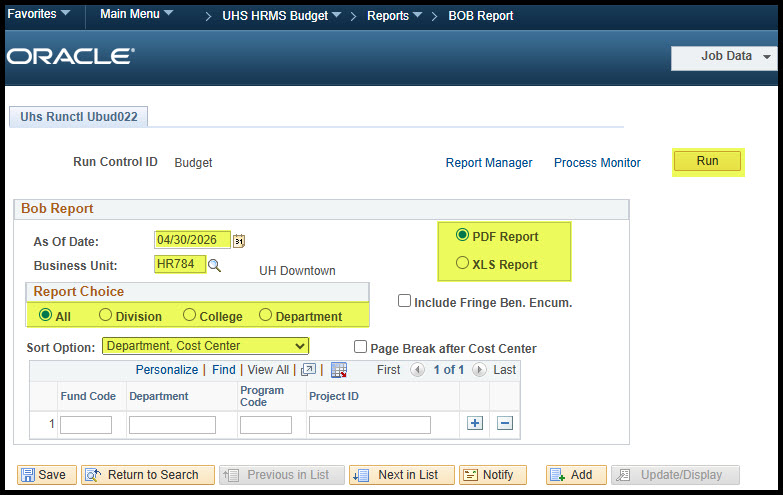Expand UHS HRMS Budget breadcrumb menu

point(282,16)
